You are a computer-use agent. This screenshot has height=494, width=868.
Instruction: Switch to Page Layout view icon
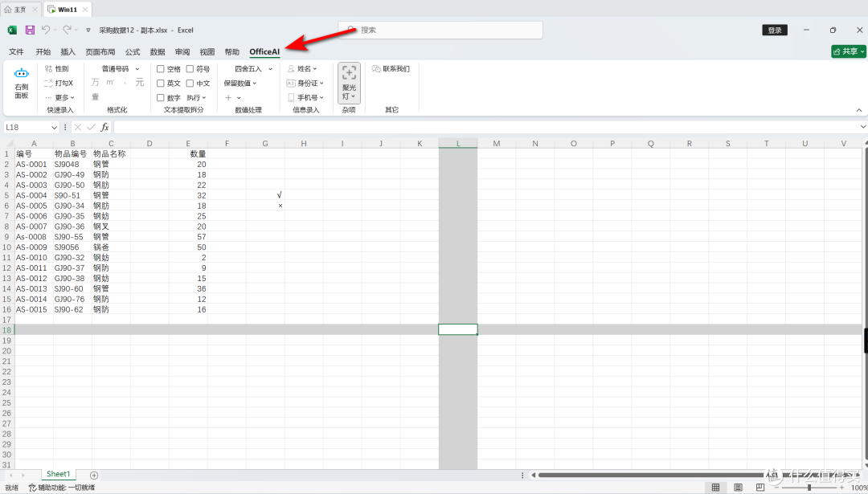pos(738,488)
